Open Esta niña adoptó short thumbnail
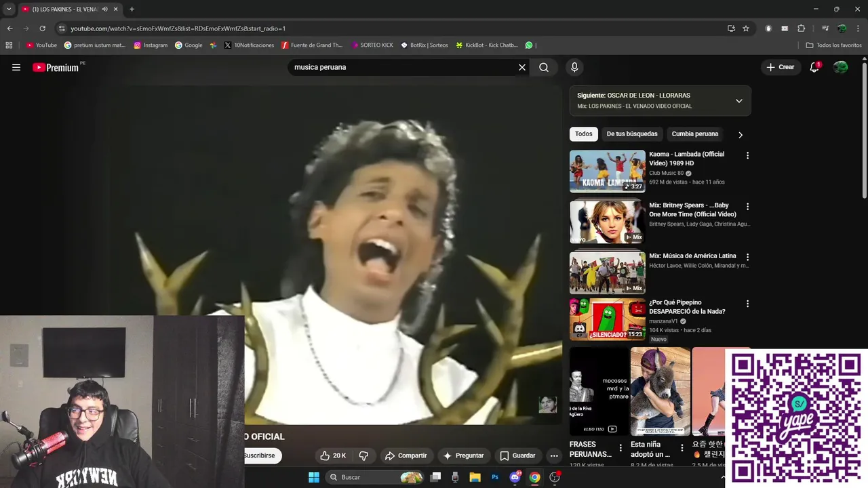Screen dimensions: 868x488 point(660,391)
